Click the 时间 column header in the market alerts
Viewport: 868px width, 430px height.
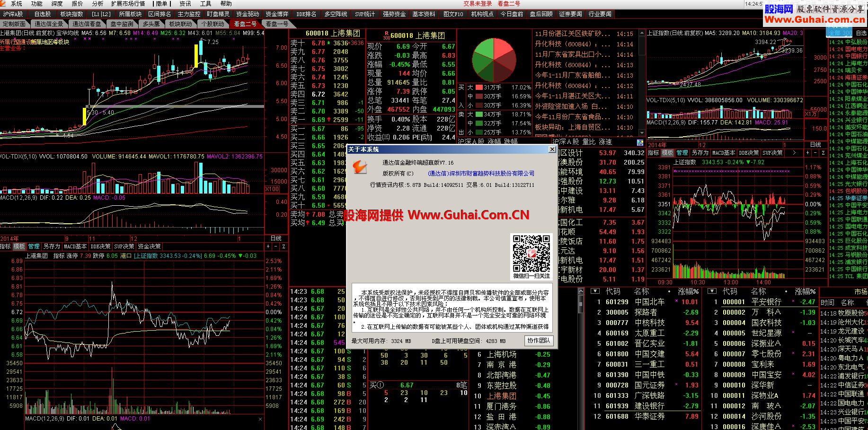[827, 302]
